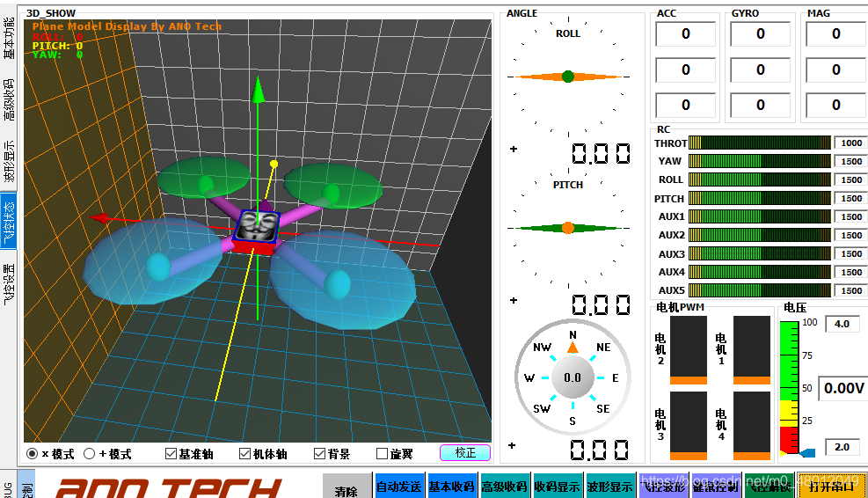The width and height of the screenshot is (868, 498).
Task: Click the AUX5 value field showing 1500
Action: click(x=850, y=290)
